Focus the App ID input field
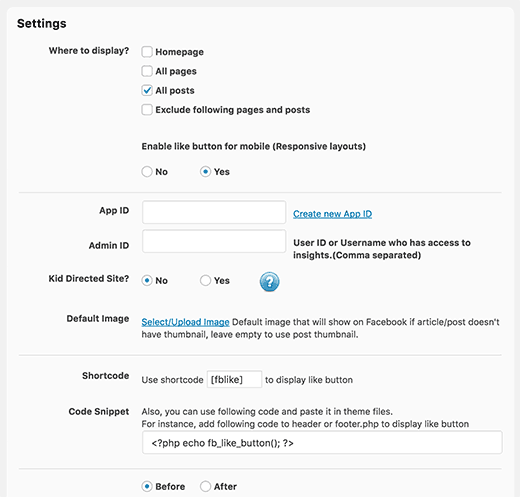520x497 pixels. (x=214, y=212)
